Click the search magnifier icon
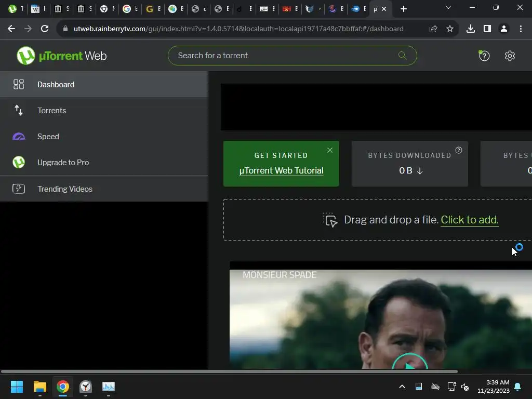This screenshot has height=399, width=532. [403, 55]
